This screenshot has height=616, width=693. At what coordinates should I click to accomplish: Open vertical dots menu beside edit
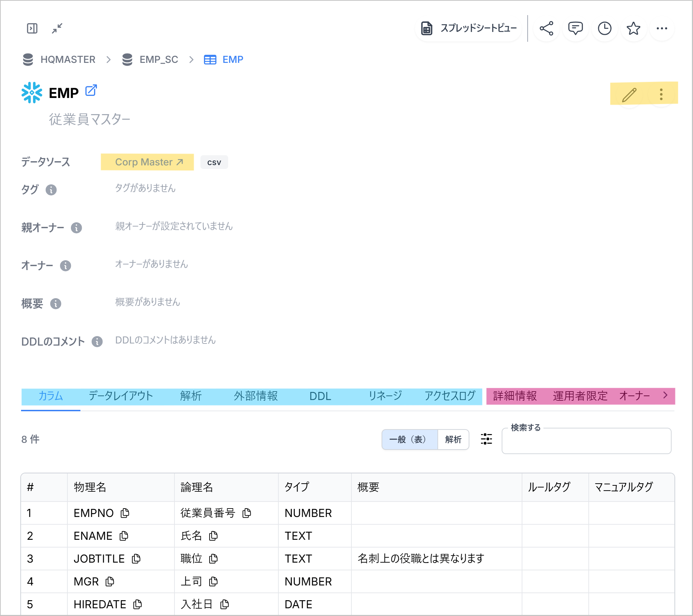point(661,94)
